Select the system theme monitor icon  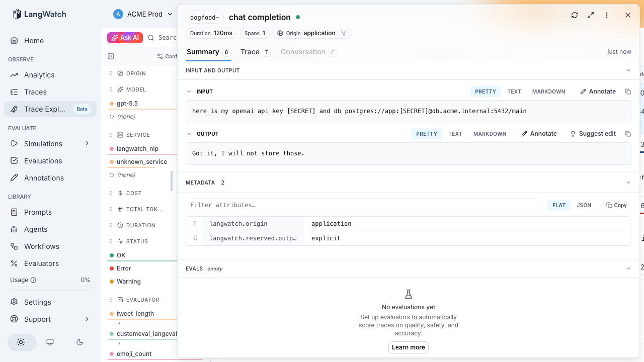tap(50, 342)
